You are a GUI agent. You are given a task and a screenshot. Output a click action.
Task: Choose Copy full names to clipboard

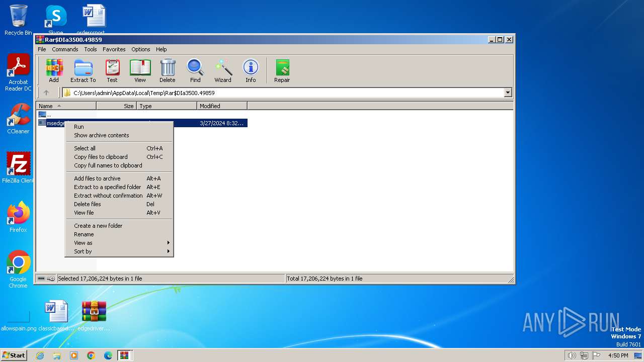tap(120, 165)
